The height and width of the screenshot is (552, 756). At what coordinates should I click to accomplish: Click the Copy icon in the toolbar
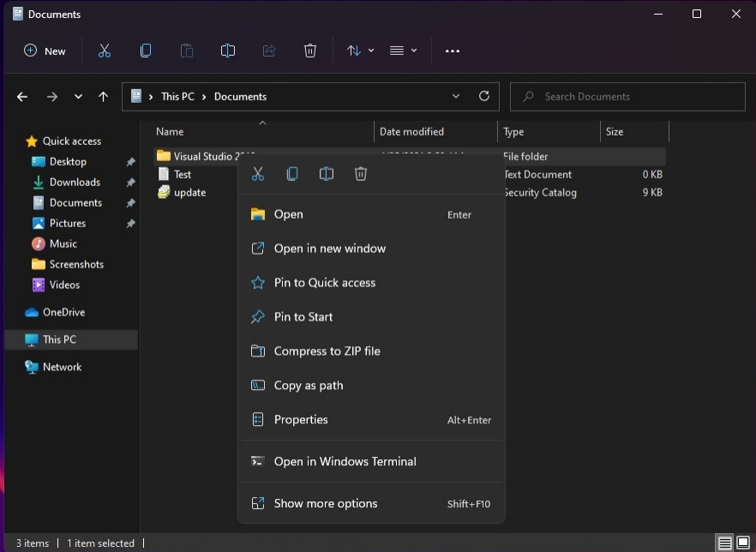point(146,51)
